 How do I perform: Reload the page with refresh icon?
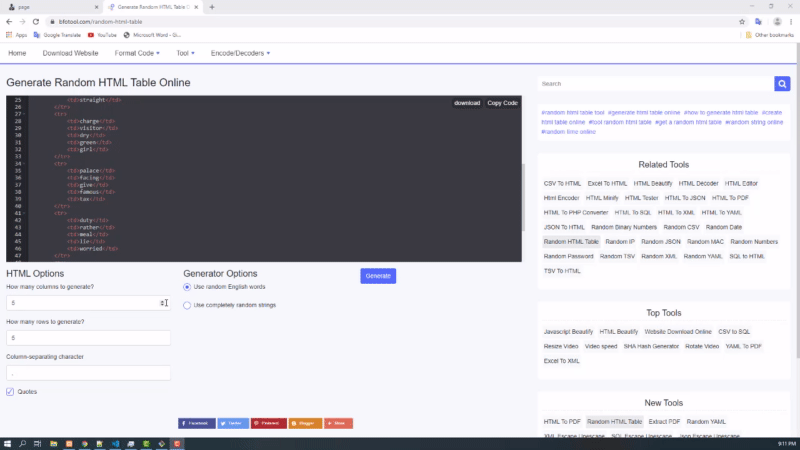click(36, 22)
